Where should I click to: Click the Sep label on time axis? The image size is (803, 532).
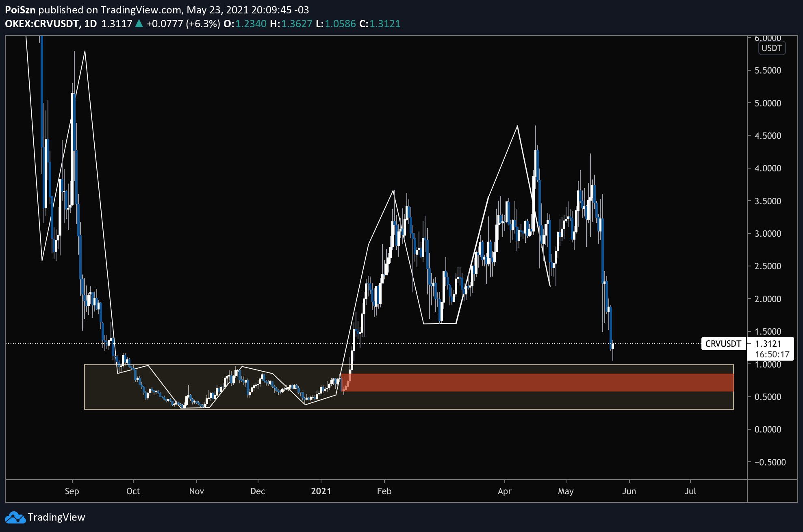tap(72, 491)
